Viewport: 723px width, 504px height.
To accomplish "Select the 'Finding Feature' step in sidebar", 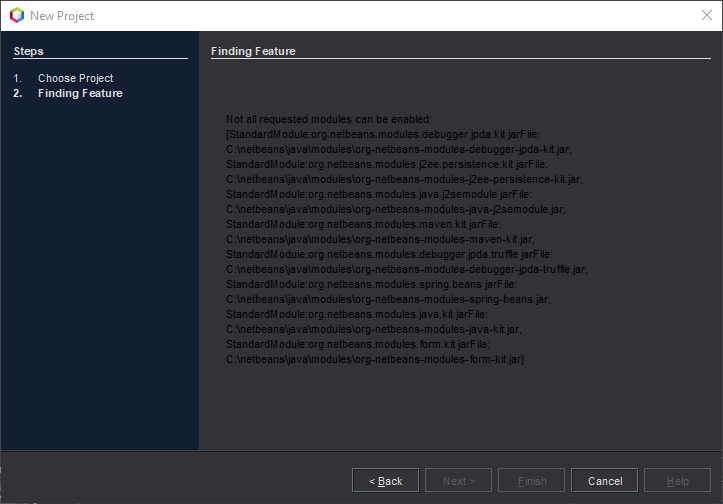I will tap(80, 93).
